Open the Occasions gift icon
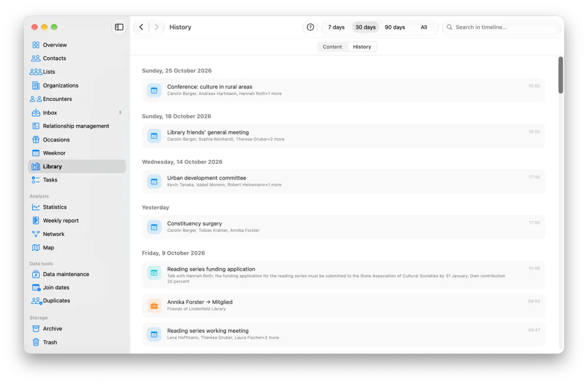588x385 pixels. point(36,140)
